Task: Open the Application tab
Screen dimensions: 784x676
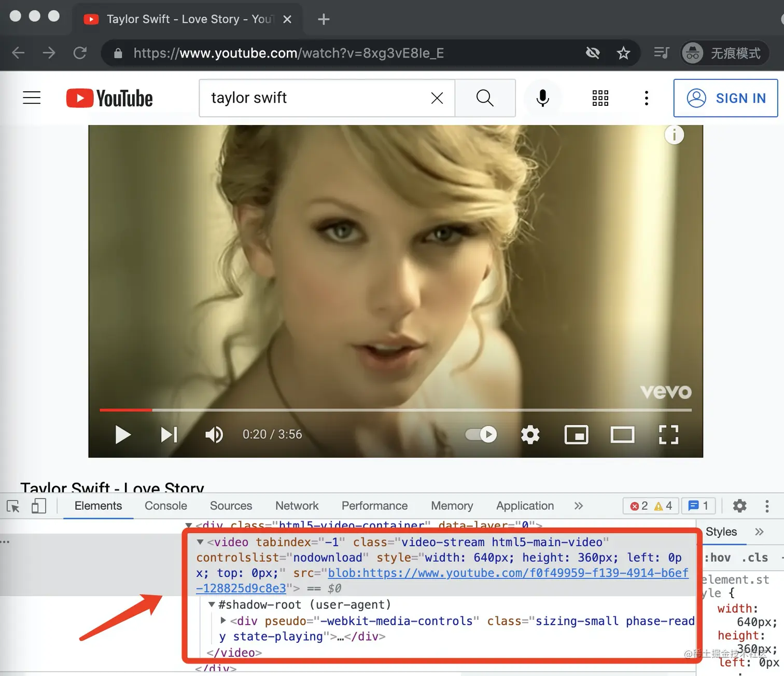Action: (x=525, y=506)
